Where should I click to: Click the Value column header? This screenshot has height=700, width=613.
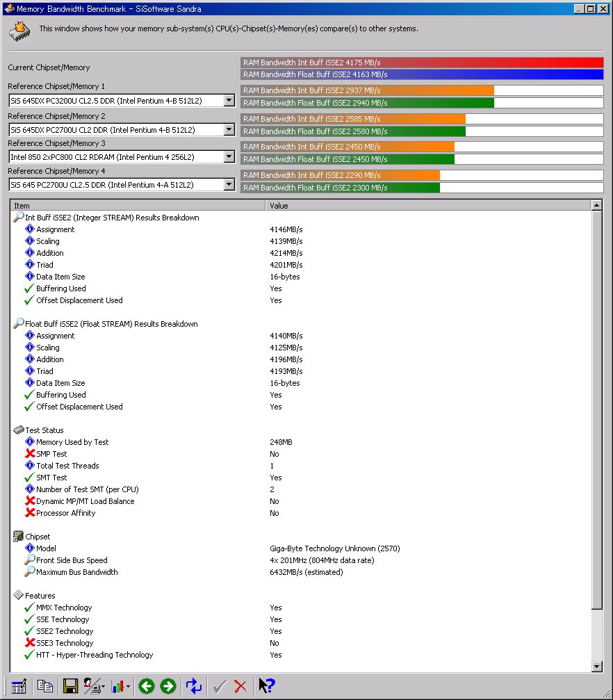tap(427, 205)
